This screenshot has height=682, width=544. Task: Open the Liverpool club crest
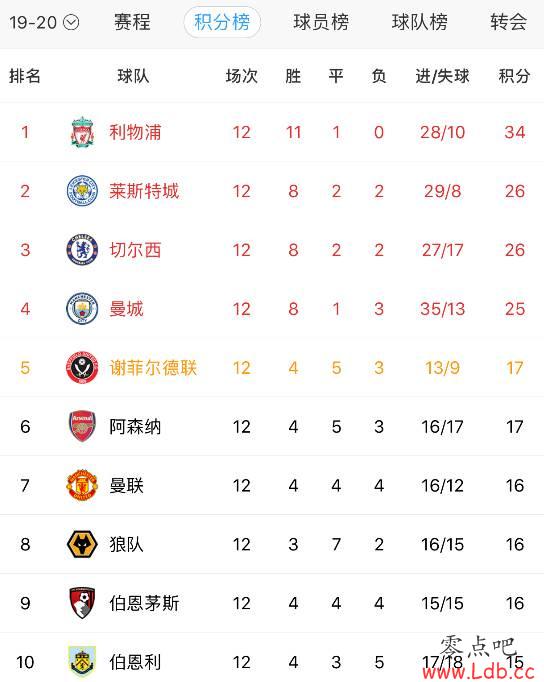coord(82,132)
